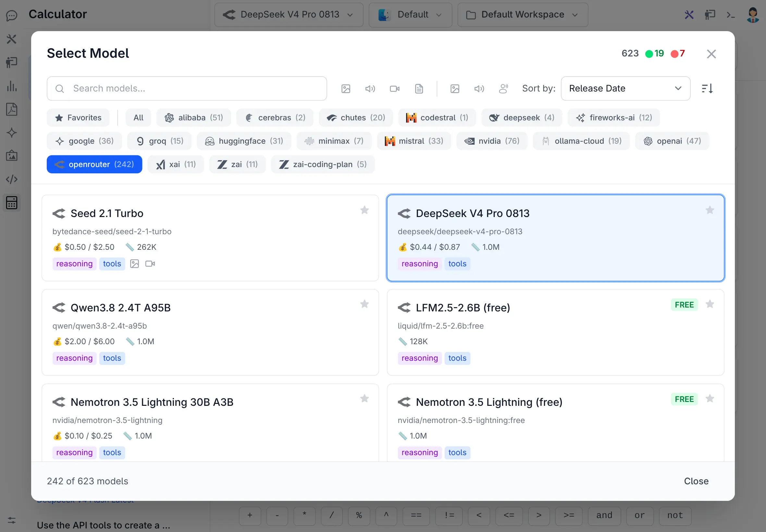The height and width of the screenshot is (532, 766).
Task: Open the PDF document icon in the sidebar
Action: pyautogui.click(x=12, y=109)
